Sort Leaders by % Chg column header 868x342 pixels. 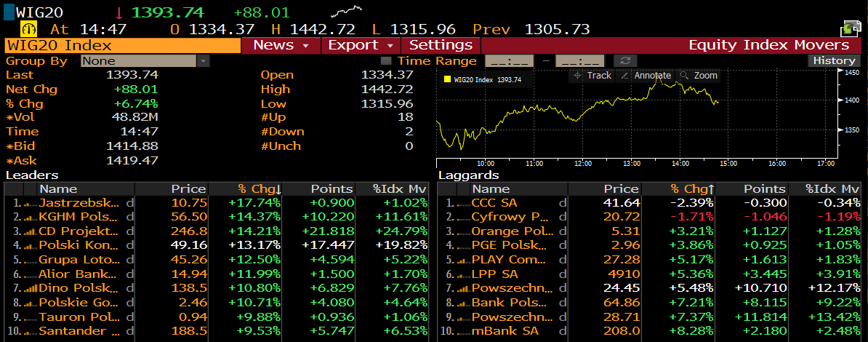(x=244, y=189)
